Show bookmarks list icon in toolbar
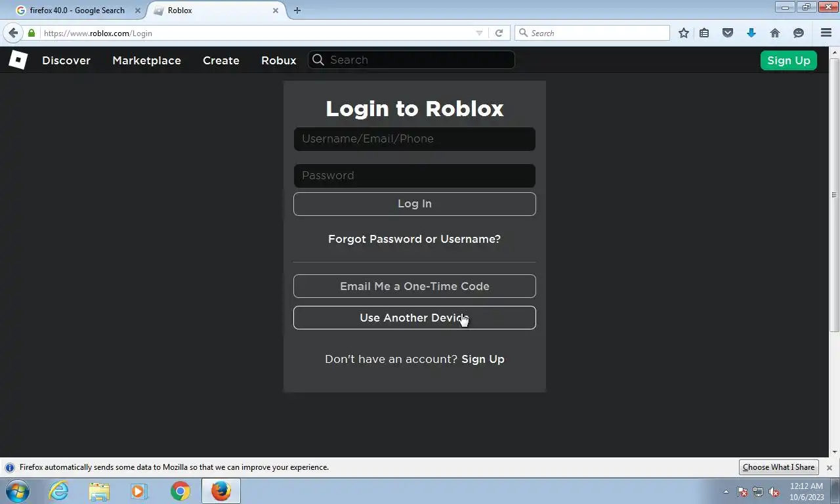The image size is (840, 504). 704,33
